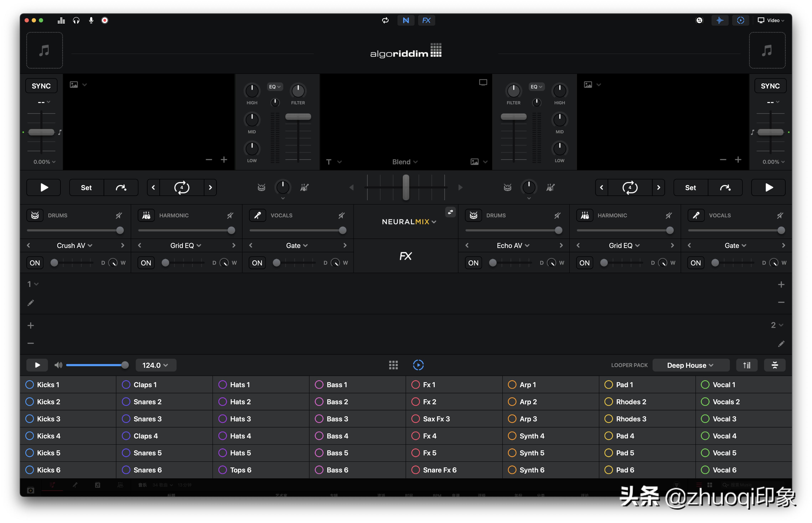Click the left deck loop icon
The width and height of the screenshot is (812, 523).
click(x=182, y=187)
